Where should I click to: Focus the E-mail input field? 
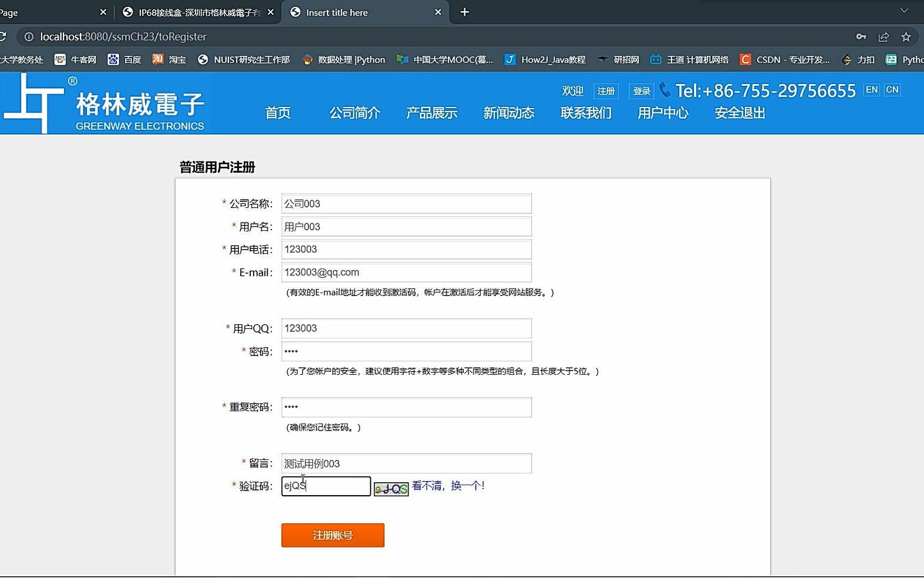pyautogui.click(x=406, y=272)
